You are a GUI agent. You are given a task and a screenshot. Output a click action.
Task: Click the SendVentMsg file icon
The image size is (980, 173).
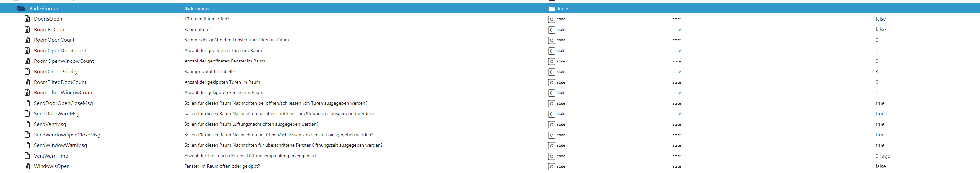click(27, 124)
